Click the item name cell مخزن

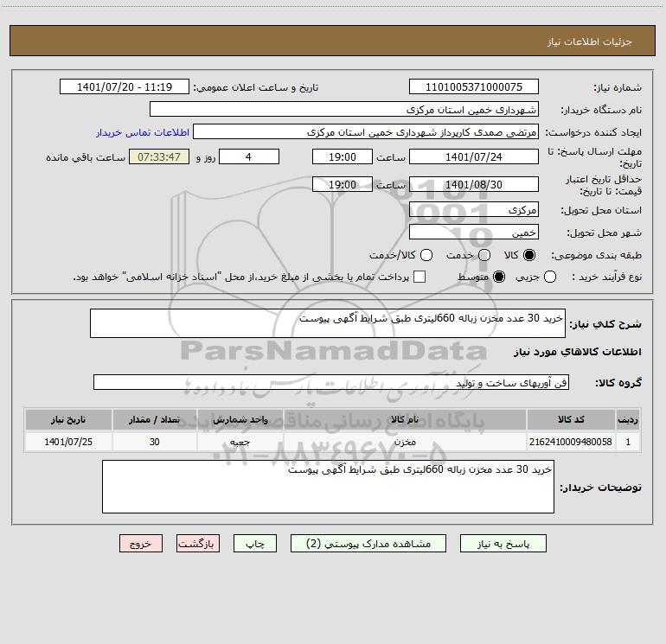[x=405, y=442]
